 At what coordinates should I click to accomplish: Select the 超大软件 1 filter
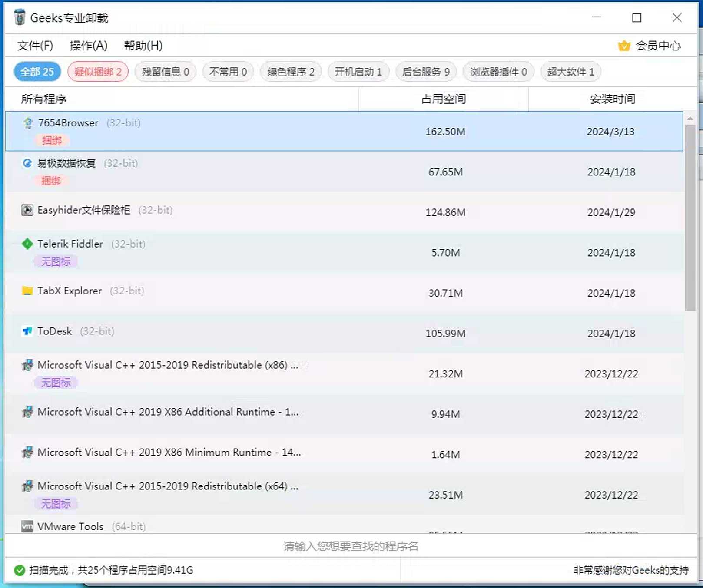[570, 72]
